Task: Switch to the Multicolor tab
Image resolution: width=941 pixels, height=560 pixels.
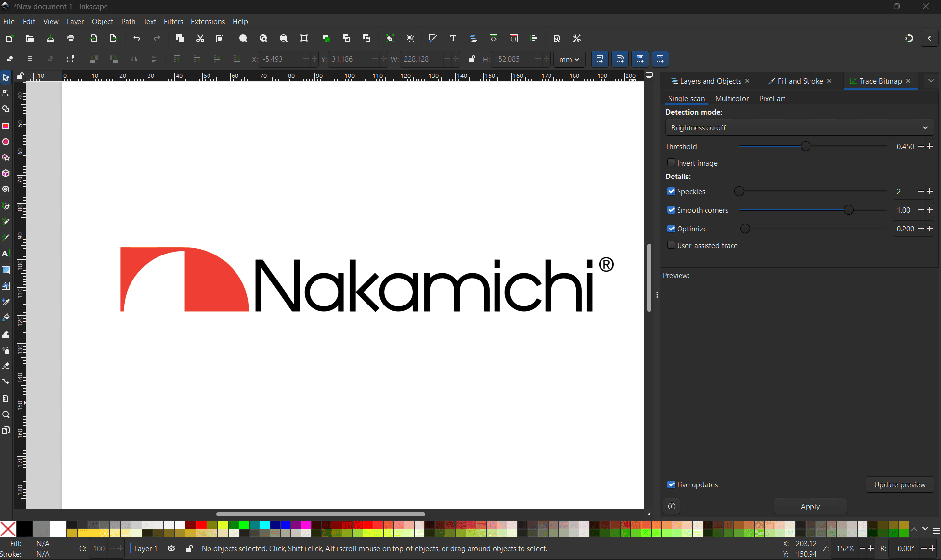Action: pyautogui.click(x=732, y=99)
